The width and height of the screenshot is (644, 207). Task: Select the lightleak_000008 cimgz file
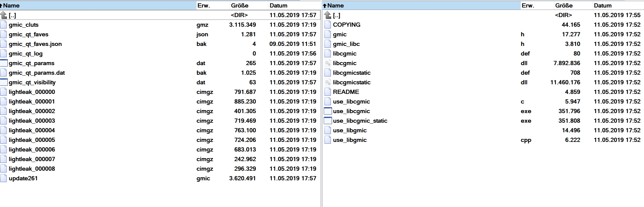pyautogui.click(x=32, y=169)
